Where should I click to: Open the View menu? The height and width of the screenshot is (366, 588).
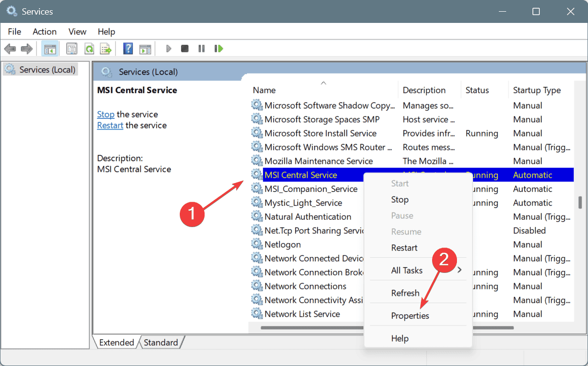pos(77,31)
